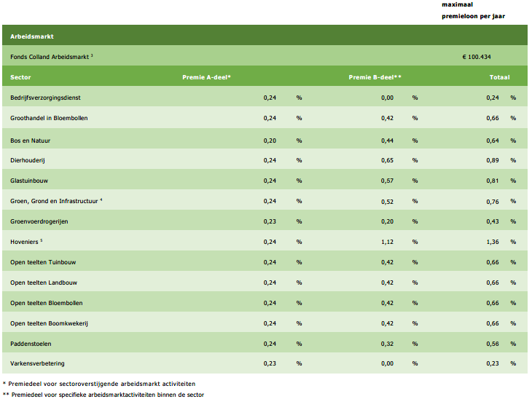The image size is (532, 399).
Task: Select the Fonds Colland Arbeidsmarkt row label
Action: tap(51, 56)
